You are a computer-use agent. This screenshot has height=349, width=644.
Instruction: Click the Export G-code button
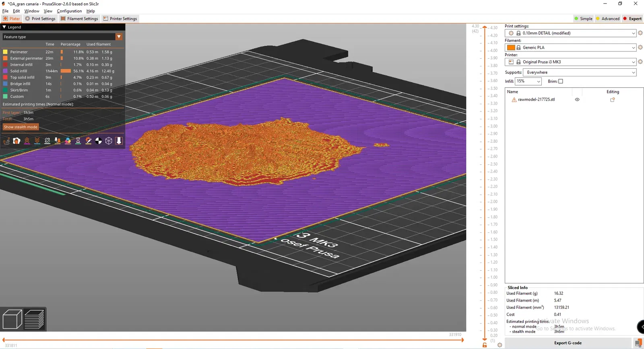(x=568, y=343)
